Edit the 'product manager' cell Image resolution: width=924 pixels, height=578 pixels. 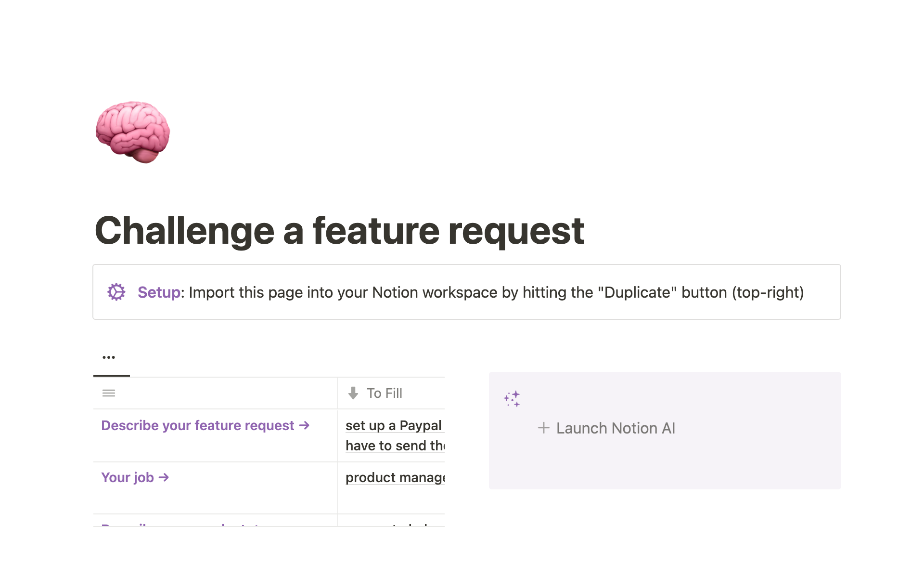[395, 477]
